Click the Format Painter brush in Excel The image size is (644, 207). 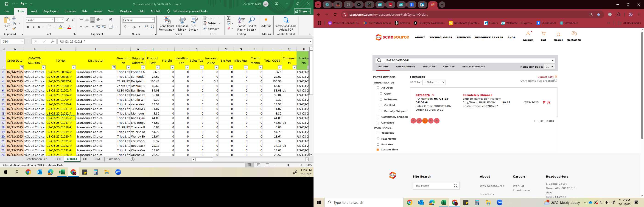click(x=14, y=29)
